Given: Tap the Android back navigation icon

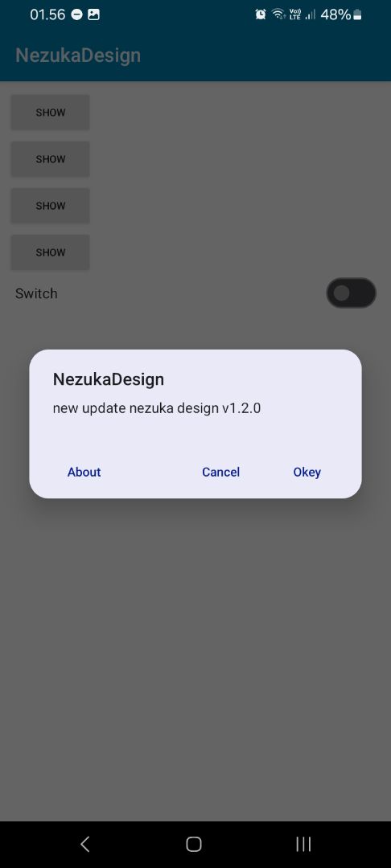Looking at the screenshot, I should (84, 844).
